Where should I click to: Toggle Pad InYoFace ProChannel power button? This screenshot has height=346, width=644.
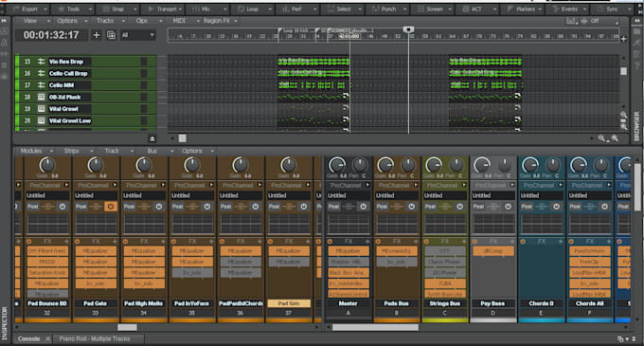click(207, 207)
